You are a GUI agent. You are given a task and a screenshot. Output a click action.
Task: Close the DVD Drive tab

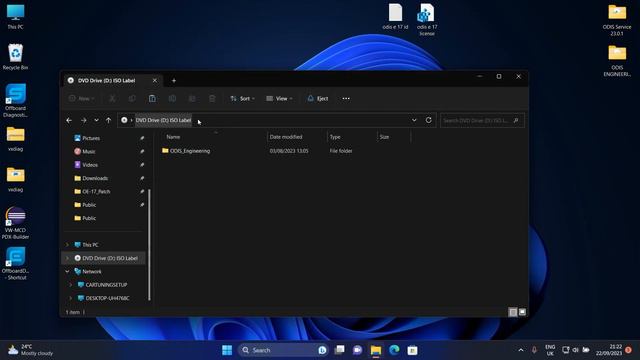155,80
